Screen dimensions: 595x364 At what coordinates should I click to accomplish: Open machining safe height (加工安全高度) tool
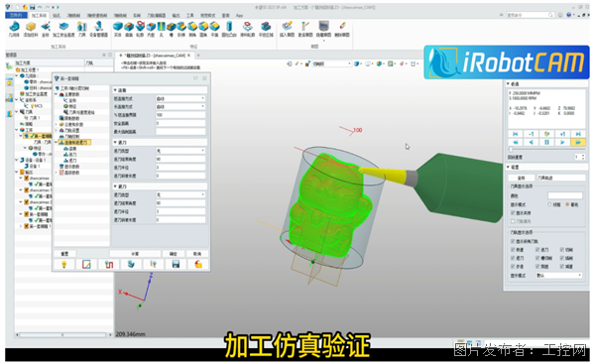[x=63, y=29]
